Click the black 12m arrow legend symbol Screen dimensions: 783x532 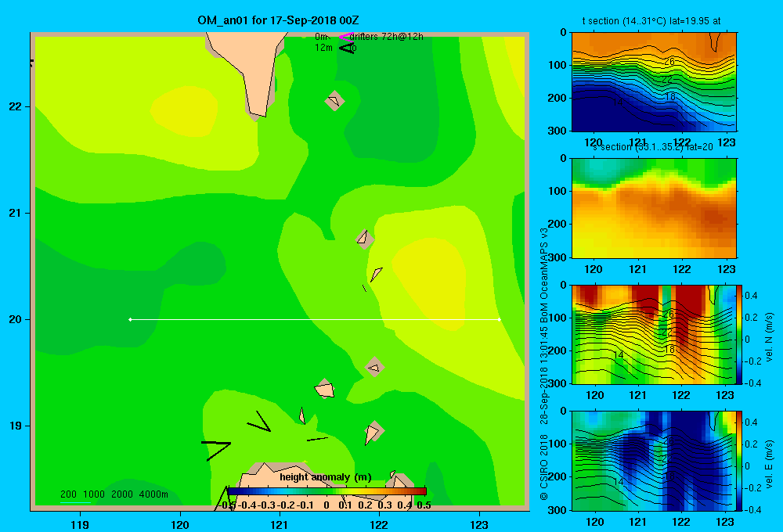coord(347,48)
